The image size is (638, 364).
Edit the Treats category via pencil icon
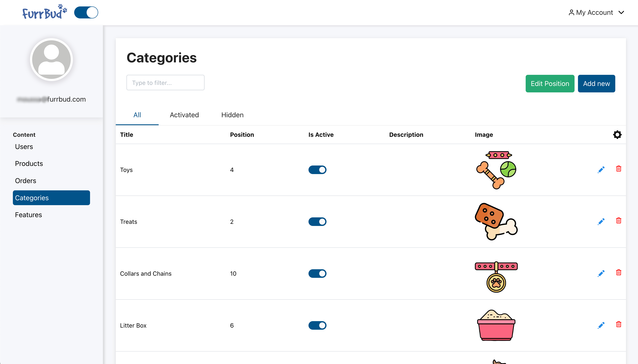pos(601,221)
